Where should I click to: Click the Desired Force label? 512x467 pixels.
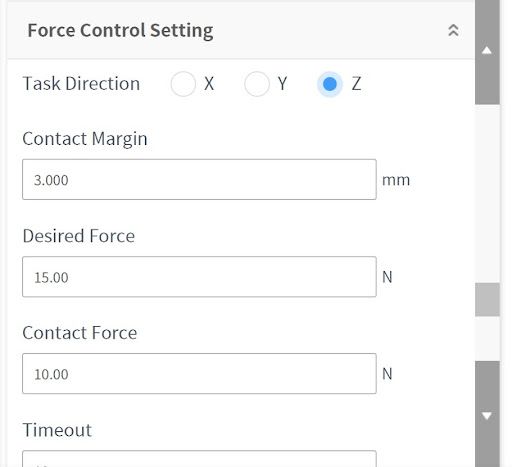pyautogui.click(x=79, y=236)
